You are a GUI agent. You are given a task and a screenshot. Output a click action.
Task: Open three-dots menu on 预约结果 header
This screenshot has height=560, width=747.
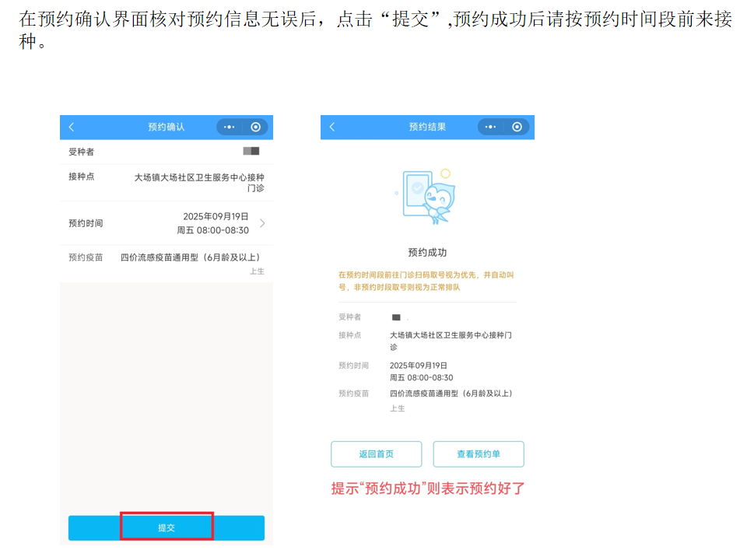click(490, 127)
